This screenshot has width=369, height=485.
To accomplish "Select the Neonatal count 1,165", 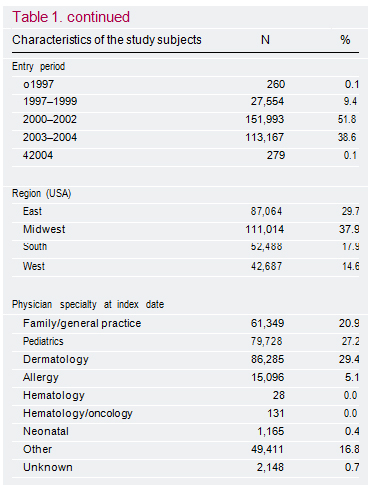I will (x=270, y=431).
